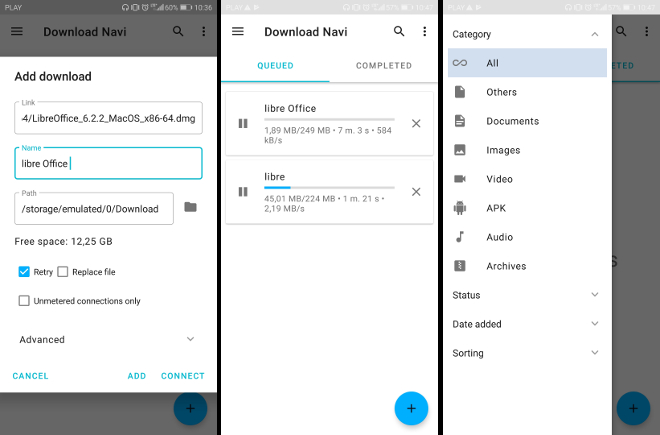Click libre Office download progress bar

pyautogui.click(x=329, y=120)
